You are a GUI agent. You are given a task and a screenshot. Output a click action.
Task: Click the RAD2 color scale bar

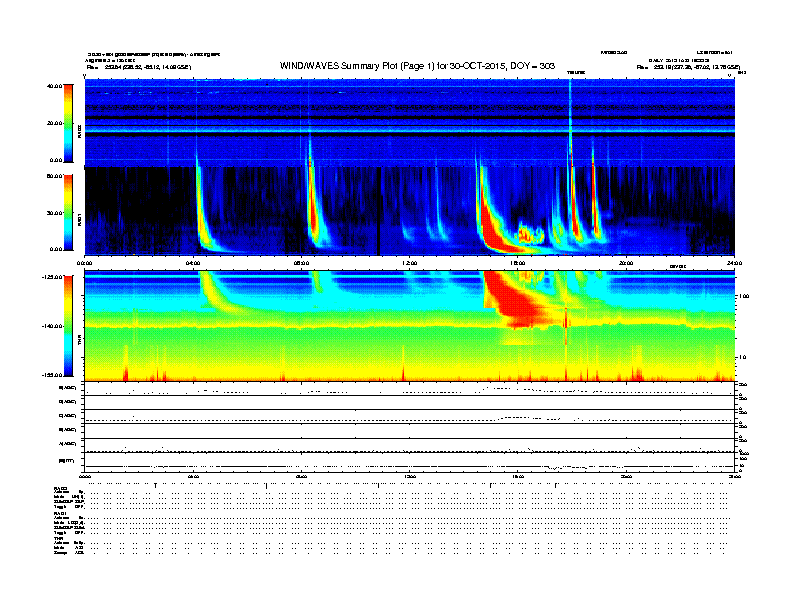(68, 123)
